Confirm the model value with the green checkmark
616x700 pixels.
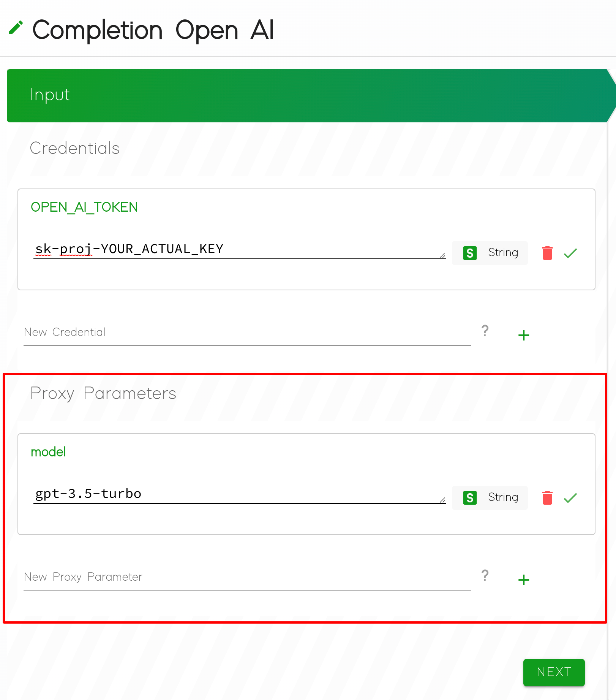pos(570,498)
